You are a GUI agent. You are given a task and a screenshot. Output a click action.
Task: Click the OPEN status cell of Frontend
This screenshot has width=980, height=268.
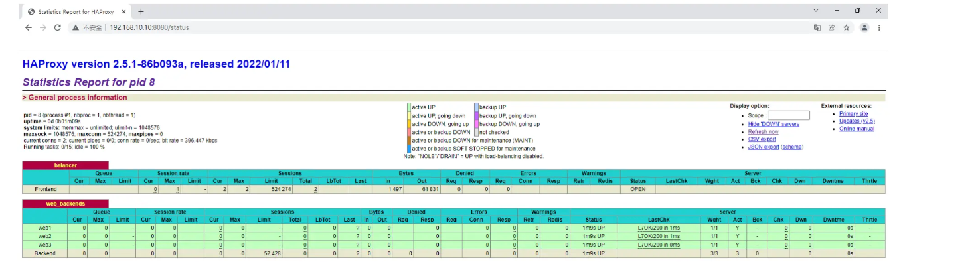pyautogui.click(x=638, y=189)
